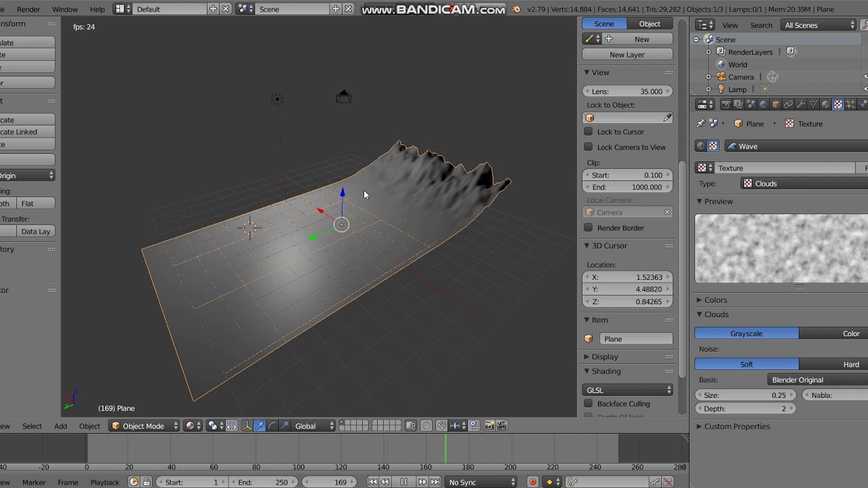Open the pivot point selector
Image resolution: width=868 pixels, height=488 pixels.
(x=216, y=426)
